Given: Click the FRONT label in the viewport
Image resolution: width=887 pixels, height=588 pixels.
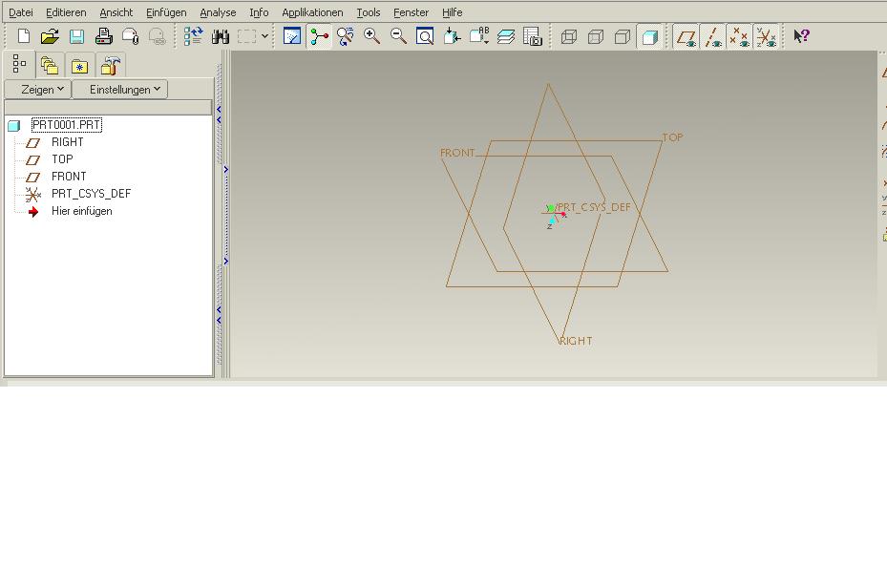Looking at the screenshot, I should [x=457, y=153].
